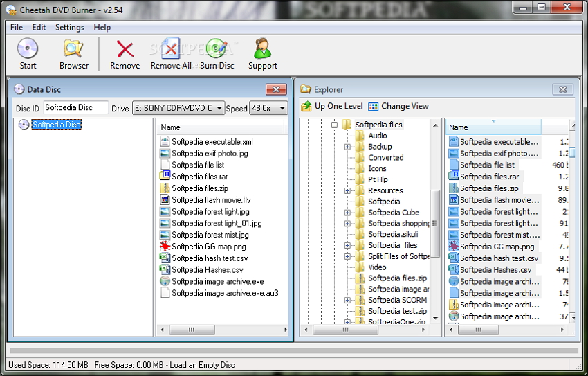This screenshot has height=376, width=588.
Task: Click the Softpedia flash movie icon in Explorer list
Action: [x=454, y=199]
